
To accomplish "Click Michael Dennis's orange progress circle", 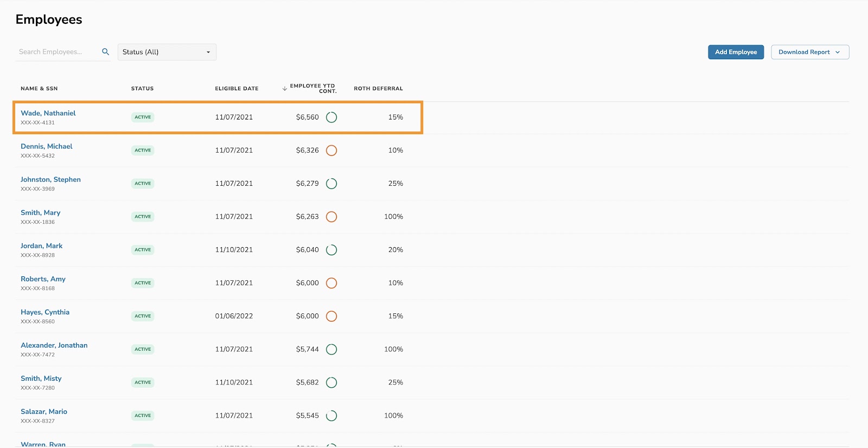I will [x=331, y=150].
